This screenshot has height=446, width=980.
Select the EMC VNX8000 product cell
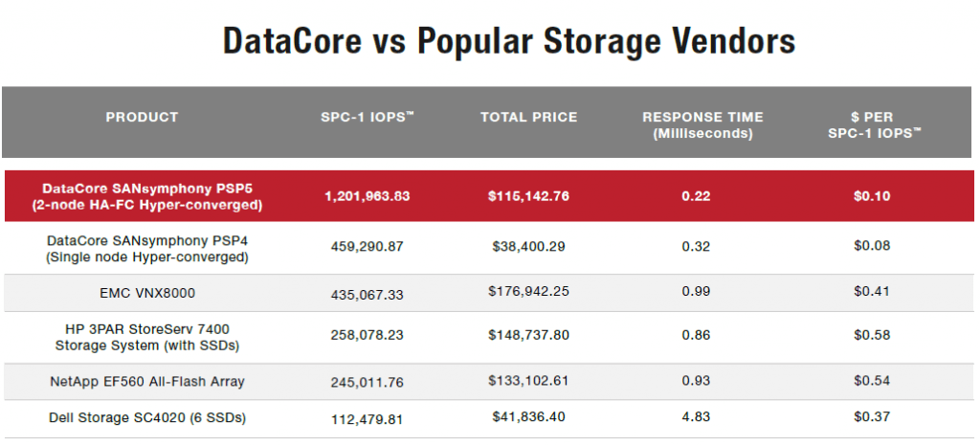(147, 291)
